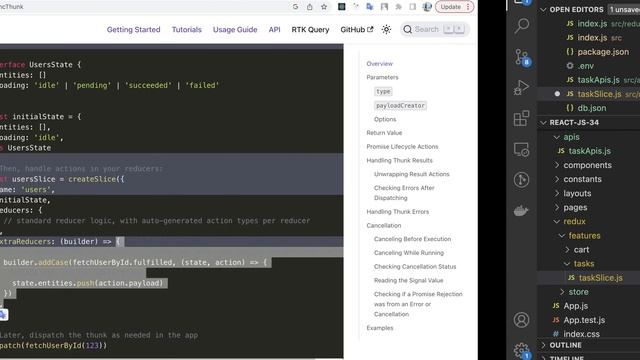
Task: Open the Docker view in activity bar
Action: pyautogui.click(x=522, y=211)
